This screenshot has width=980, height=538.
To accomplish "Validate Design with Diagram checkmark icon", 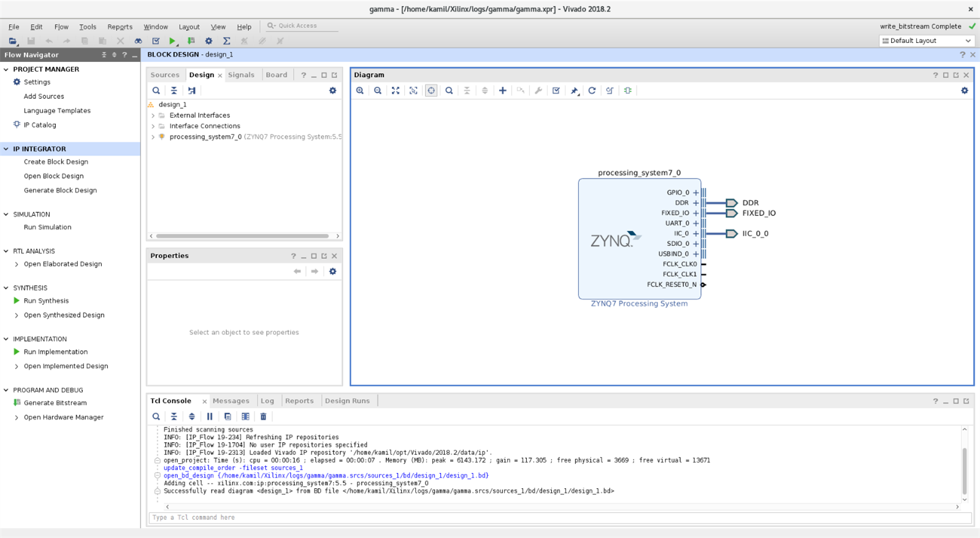I will [556, 91].
